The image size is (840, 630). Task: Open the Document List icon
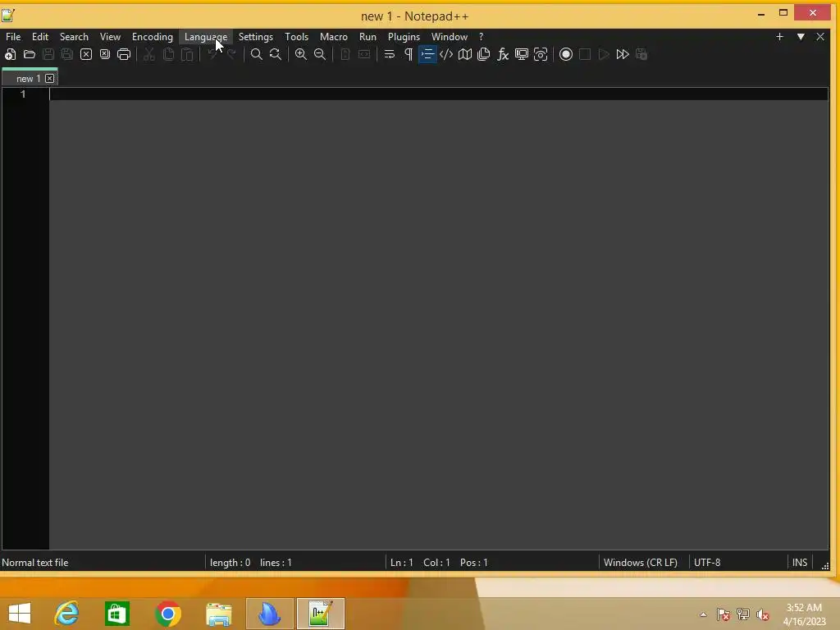[x=484, y=54]
